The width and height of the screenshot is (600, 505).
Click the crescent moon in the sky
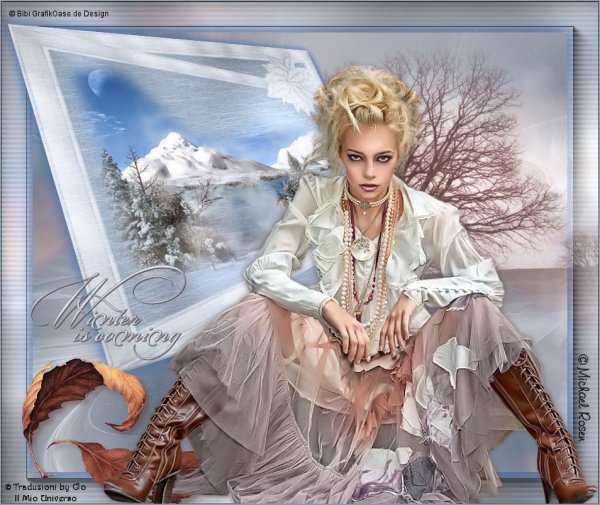pos(97,82)
